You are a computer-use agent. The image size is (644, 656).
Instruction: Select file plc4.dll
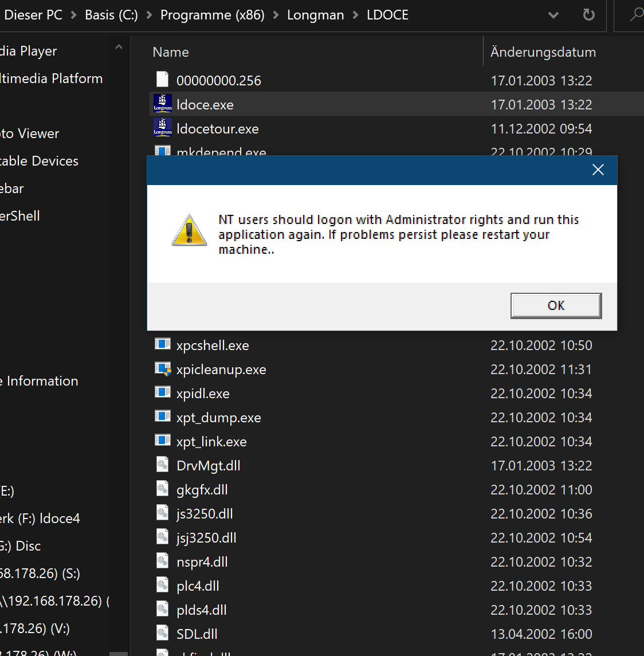coord(198,586)
